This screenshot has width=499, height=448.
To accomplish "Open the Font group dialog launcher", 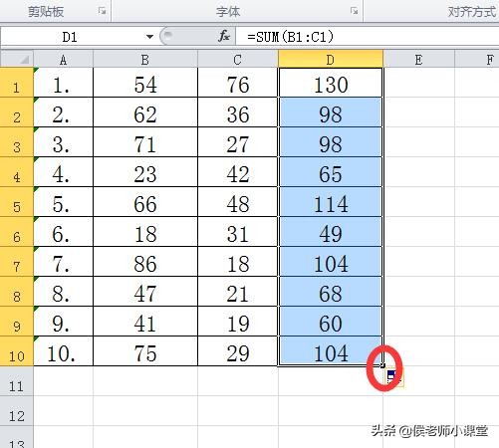I will click(x=354, y=11).
